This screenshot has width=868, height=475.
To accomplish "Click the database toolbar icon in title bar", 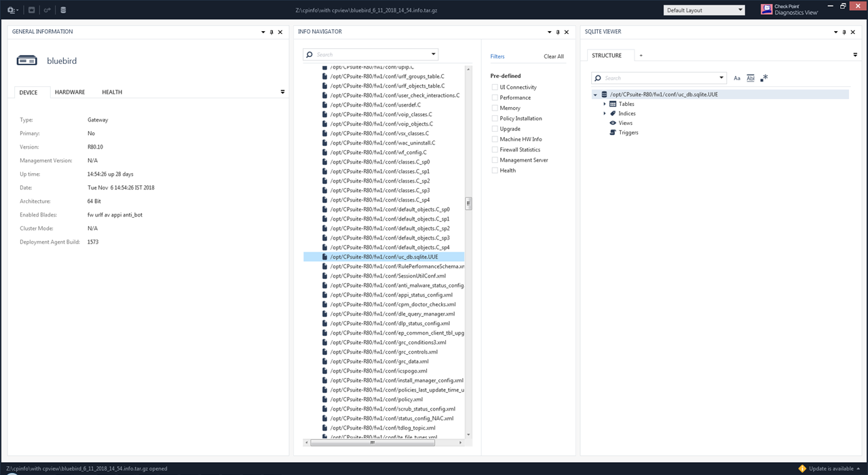I will click(63, 10).
